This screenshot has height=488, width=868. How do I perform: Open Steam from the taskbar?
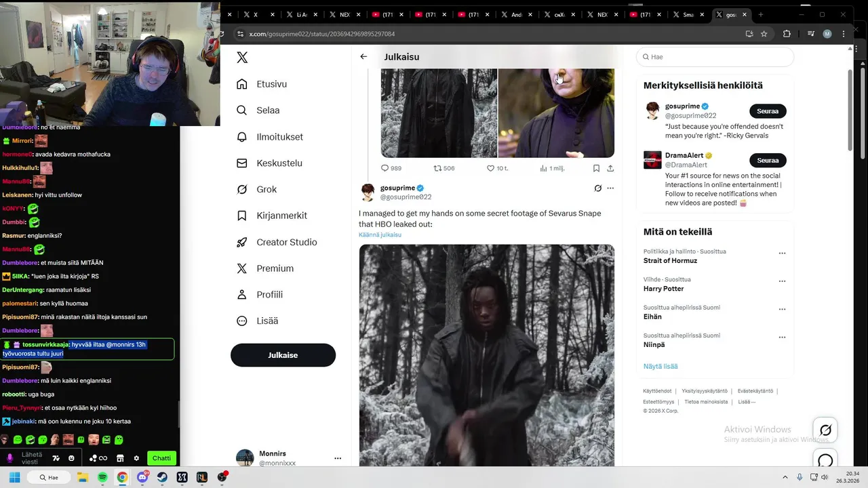click(162, 477)
